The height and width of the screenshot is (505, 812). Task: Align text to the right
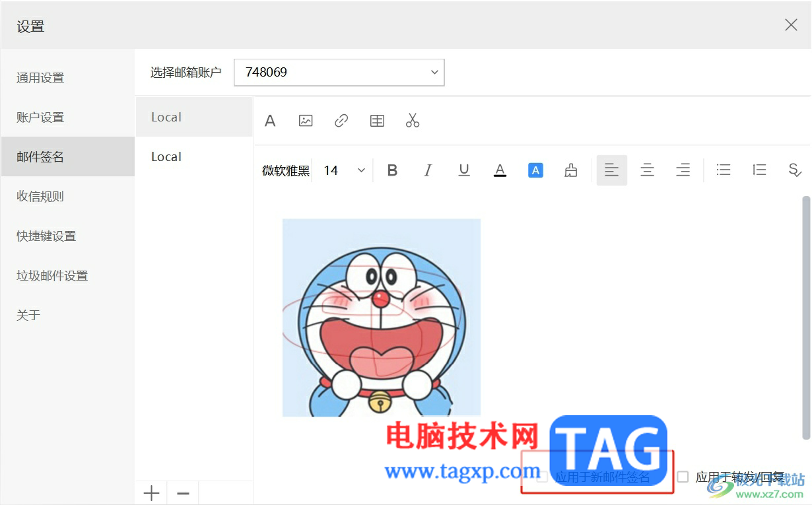tap(683, 170)
